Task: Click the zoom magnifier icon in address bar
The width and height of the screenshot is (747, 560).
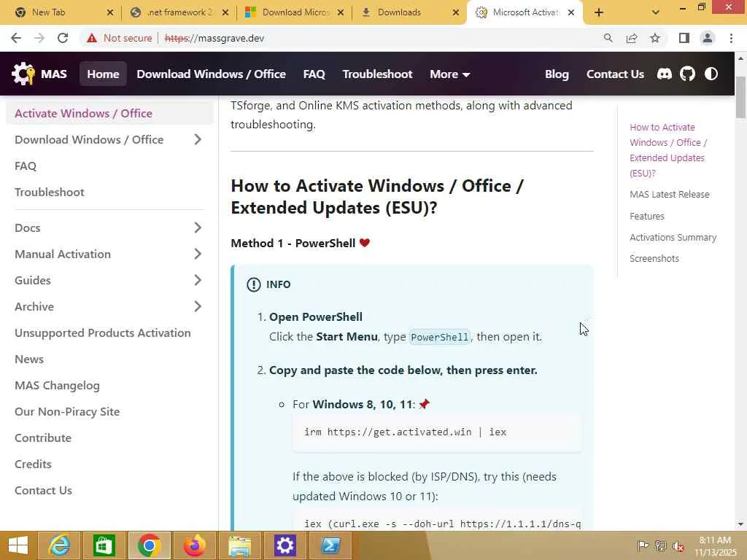Action: (608, 38)
